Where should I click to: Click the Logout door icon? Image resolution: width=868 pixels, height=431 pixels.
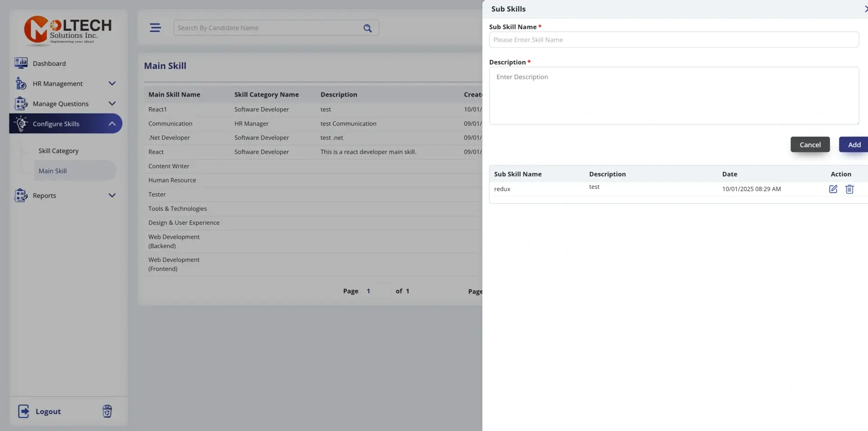coord(24,411)
